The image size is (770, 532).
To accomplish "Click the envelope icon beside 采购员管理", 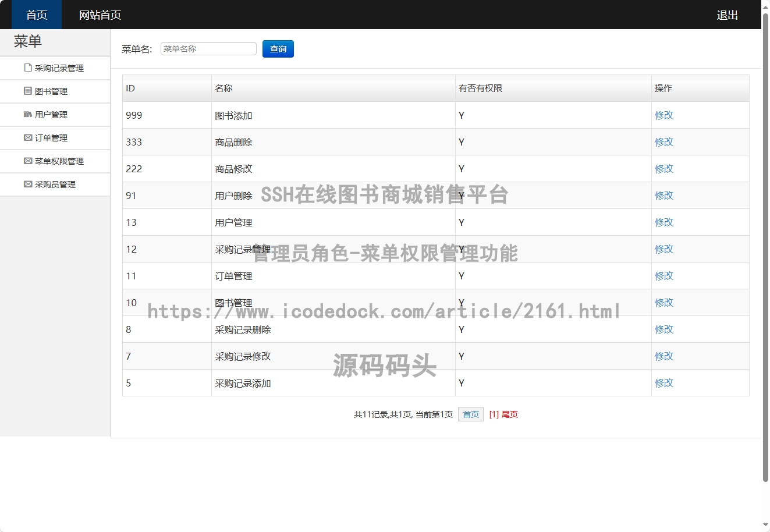I will coord(28,184).
